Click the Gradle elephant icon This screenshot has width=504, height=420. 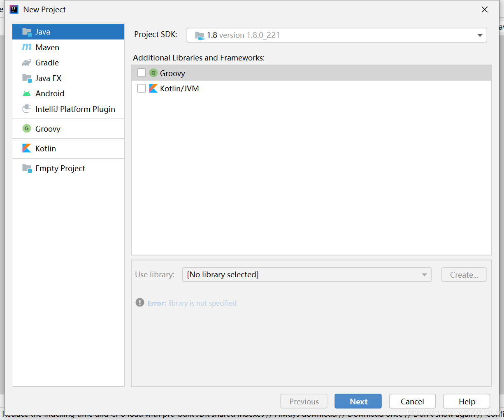pyautogui.click(x=27, y=63)
